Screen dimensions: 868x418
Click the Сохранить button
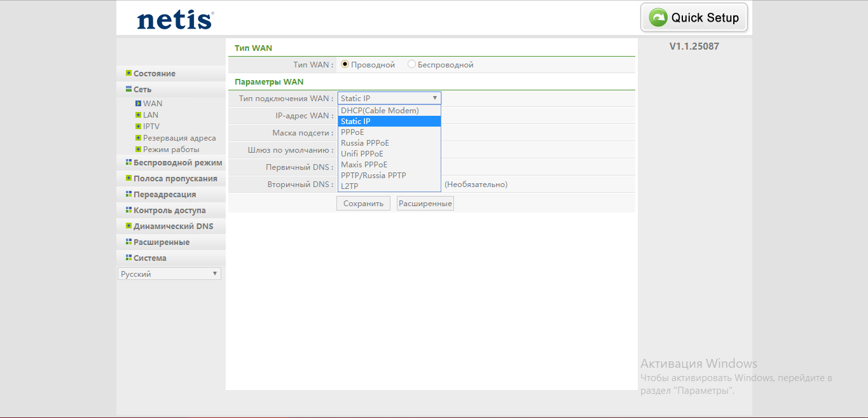[363, 204]
